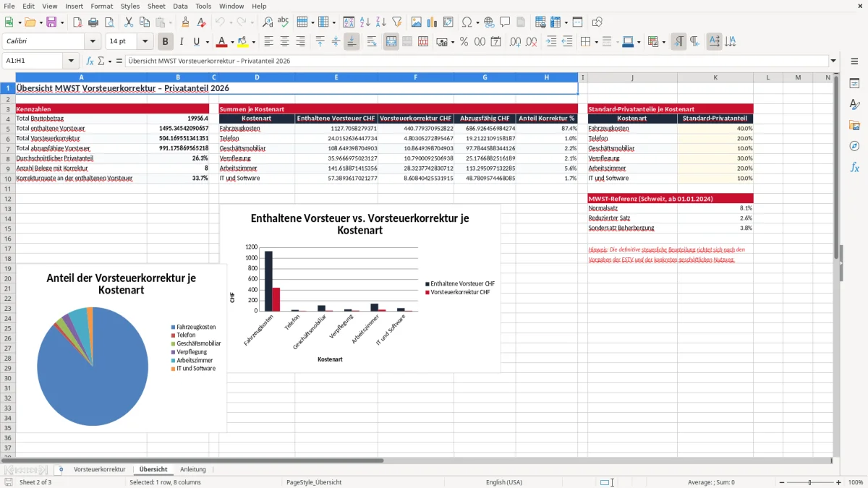This screenshot has width=868, height=488.
Task: Click the Clone Formatting paintbrush icon
Action: (186, 22)
